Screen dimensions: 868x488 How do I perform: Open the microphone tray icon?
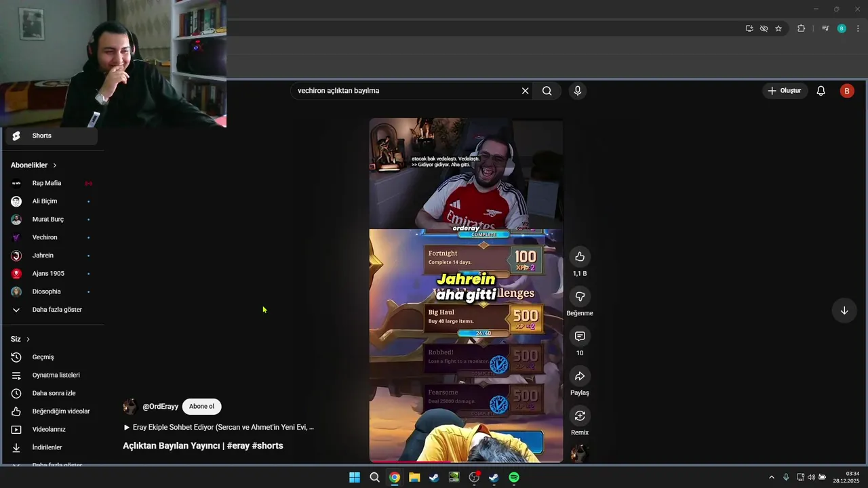[786, 477]
